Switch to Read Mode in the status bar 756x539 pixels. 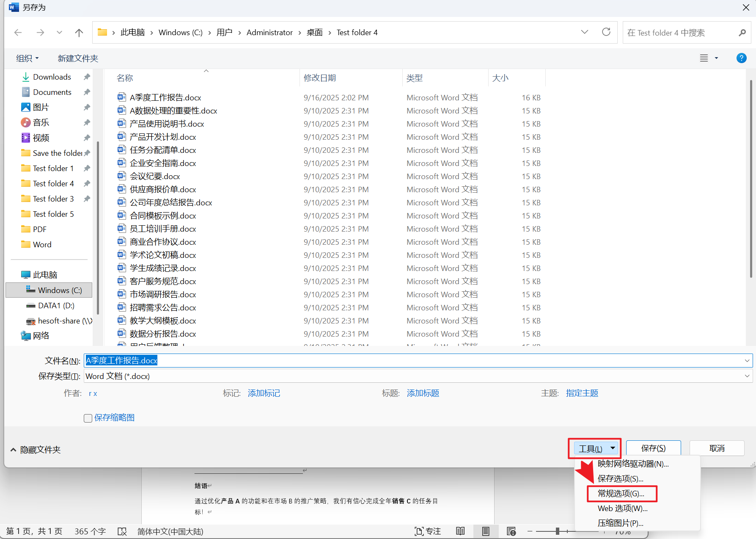click(x=460, y=531)
